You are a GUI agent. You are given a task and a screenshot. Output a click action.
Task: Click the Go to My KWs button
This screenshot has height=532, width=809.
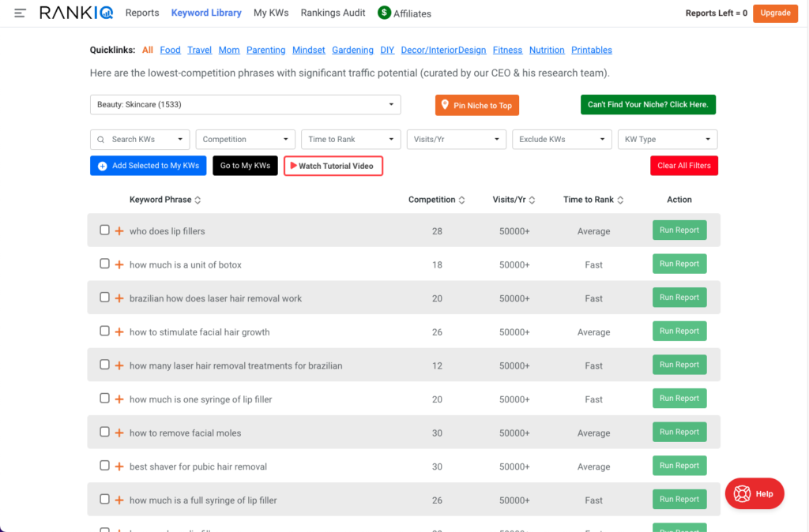(245, 166)
